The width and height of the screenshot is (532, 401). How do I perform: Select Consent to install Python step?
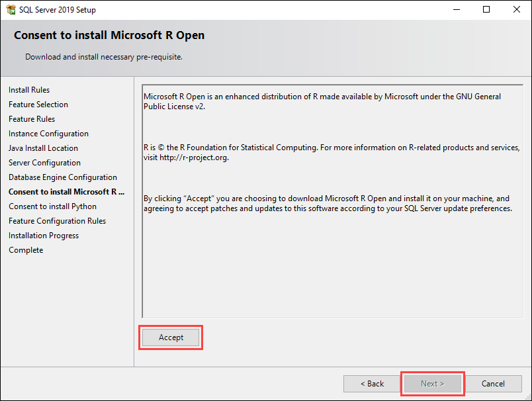pyautogui.click(x=52, y=206)
